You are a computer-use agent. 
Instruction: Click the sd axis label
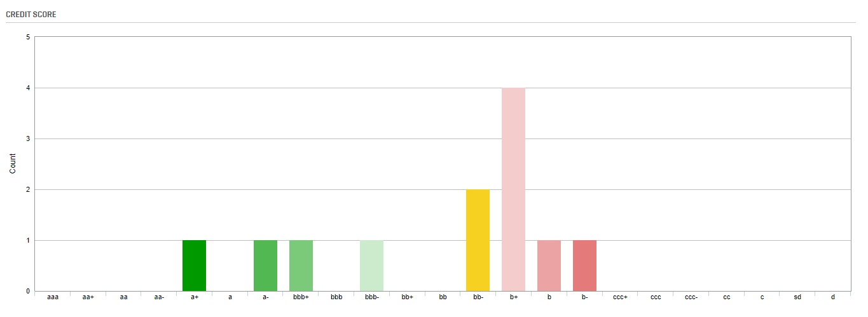click(797, 297)
